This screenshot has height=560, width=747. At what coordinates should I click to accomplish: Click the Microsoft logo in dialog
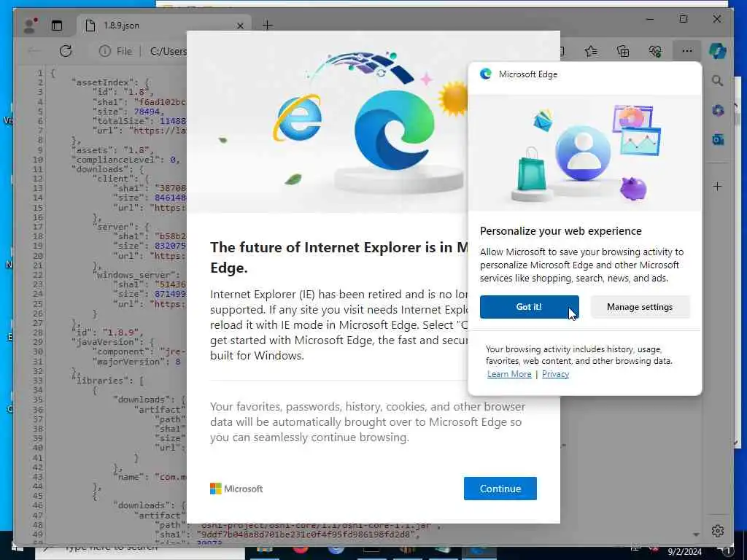(x=236, y=489)
